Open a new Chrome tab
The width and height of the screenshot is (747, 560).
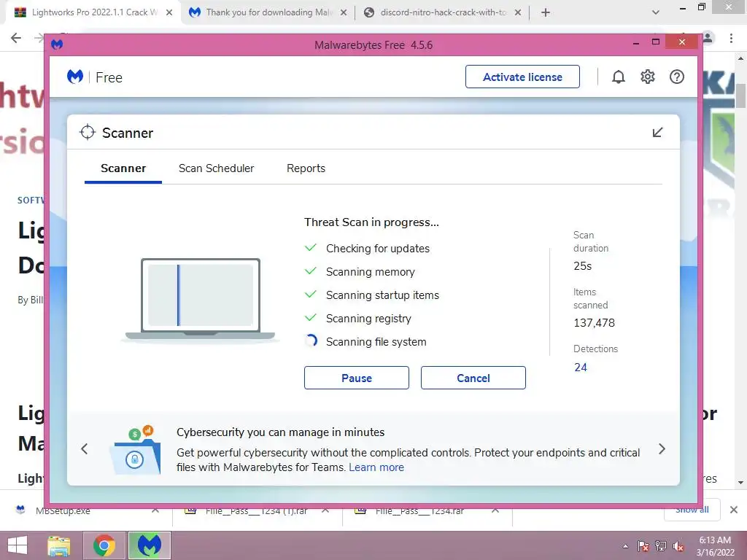[x=546, y=12]
